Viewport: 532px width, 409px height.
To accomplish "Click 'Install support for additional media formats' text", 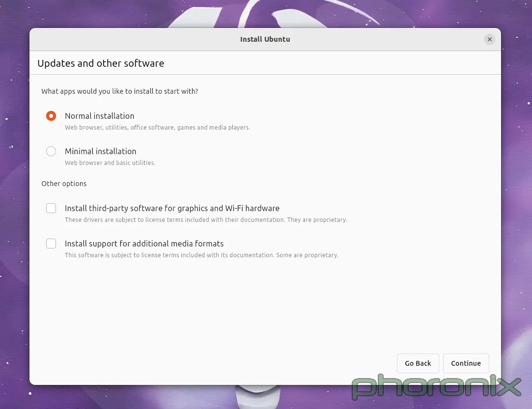I will [x=144, y=244].
